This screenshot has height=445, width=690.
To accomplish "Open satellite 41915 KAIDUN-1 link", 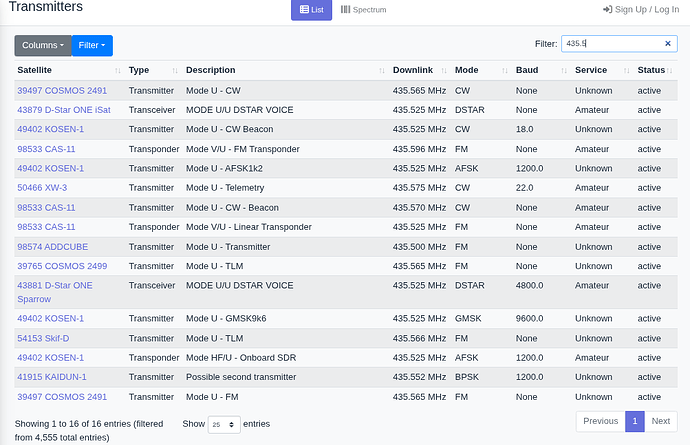I will pyautogui.click(x=52, y=377).
